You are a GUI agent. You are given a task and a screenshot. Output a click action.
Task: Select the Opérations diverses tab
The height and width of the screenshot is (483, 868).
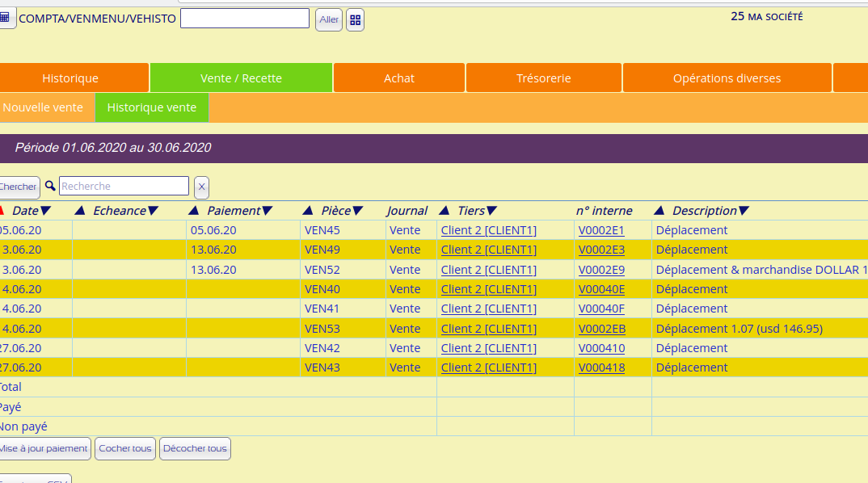click(x=727, y=78)
